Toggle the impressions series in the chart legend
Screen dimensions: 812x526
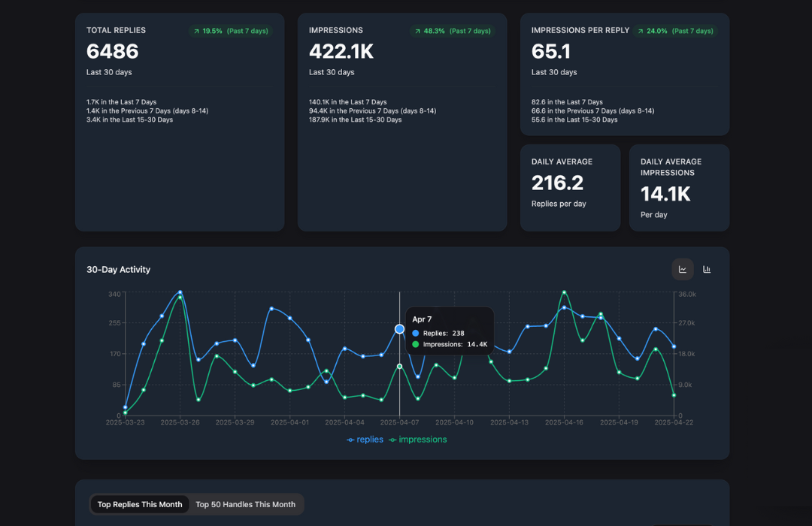pyautogui.click(x=418, y=440)
